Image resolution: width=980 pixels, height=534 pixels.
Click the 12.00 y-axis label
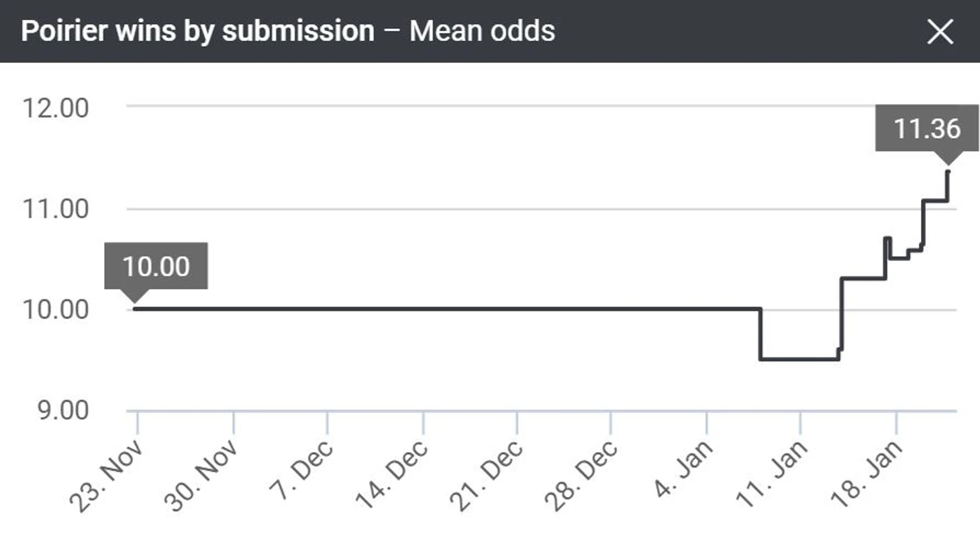point(56,108)
